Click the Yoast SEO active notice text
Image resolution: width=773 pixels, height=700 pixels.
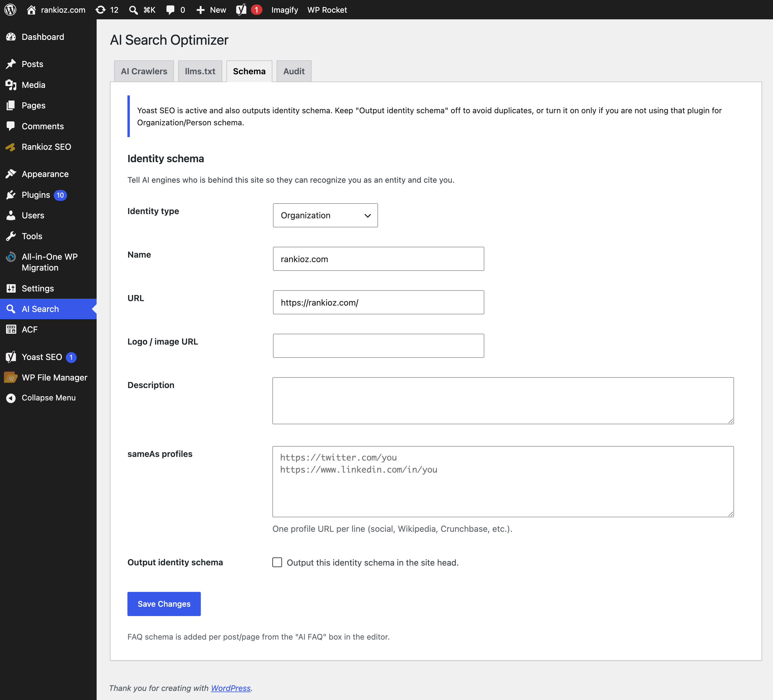click(429, 116)
